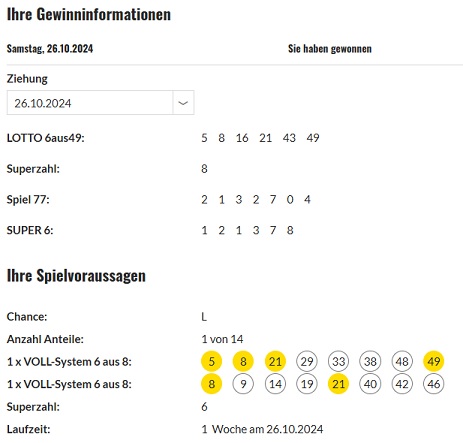Click highlighted ball 49 in first row
463x443 pixels.
(x=433, y=361)
